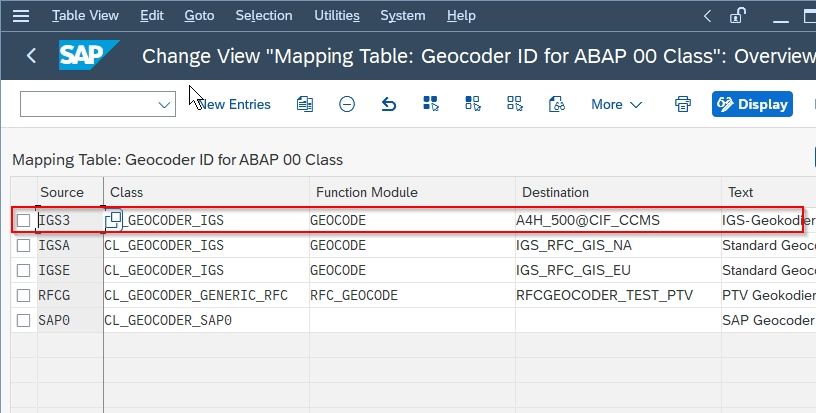Open the Edit menu
The width and height of the screenshot is (816, 413).
click(151, 16)
